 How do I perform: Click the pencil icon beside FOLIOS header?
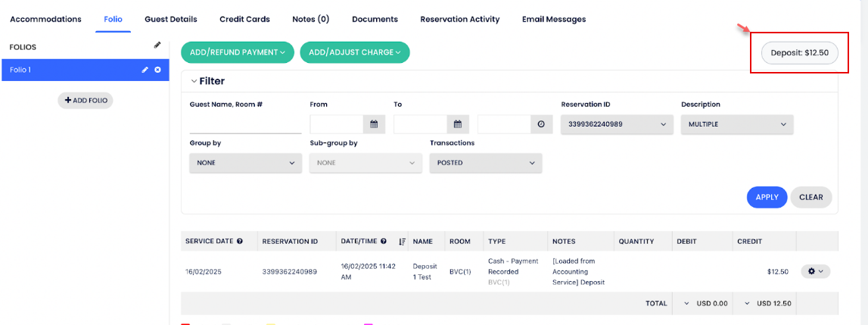point(157,45)
